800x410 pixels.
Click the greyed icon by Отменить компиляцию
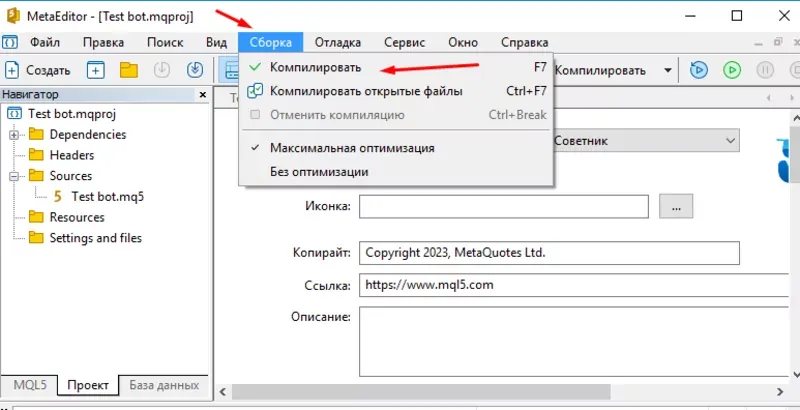(255, 115)
